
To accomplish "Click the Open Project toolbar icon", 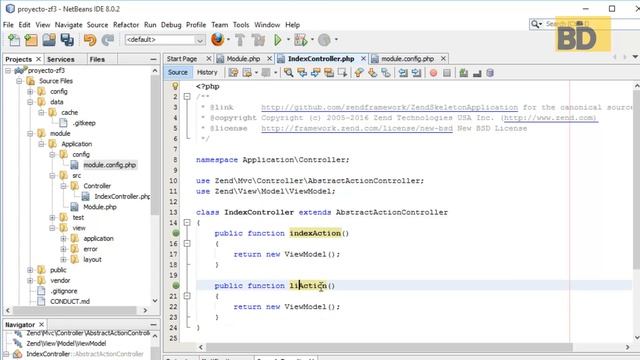I will [x=49, y=40].
